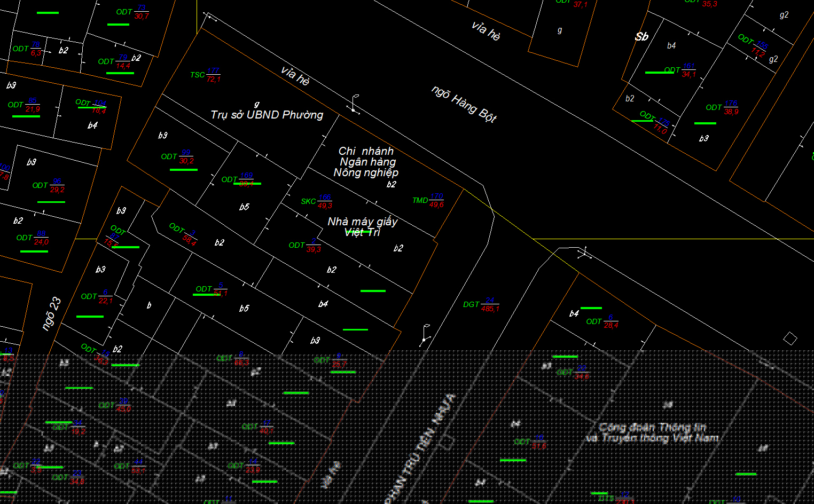Click the 'ngõ Hàng Bột' street name
The image size is (814, 504).
coord(464,104)
